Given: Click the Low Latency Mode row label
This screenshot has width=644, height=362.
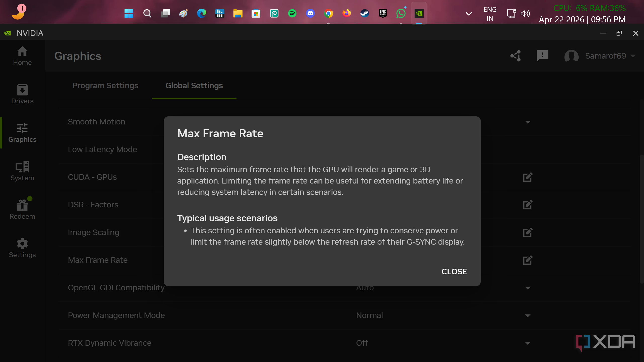Looking at the screenshot, I should 102,149.
